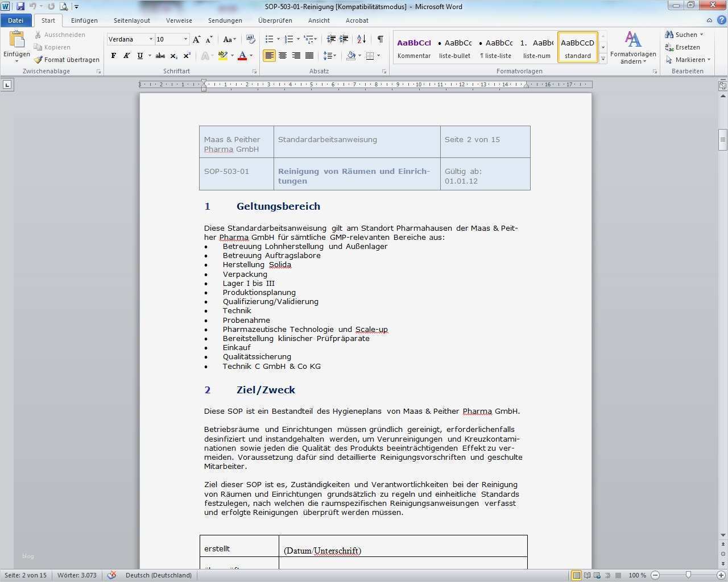The height and width of the screenshot is (582, 728).
Task: Toggle the ruler above the vertical scrollbar
Action: [723, 86]
